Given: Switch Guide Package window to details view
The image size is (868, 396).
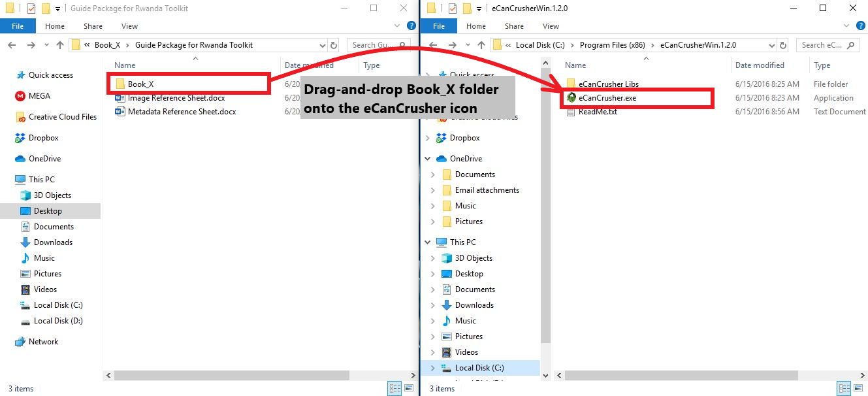Looking at the screenshot, I should click(x=395, y=389).
